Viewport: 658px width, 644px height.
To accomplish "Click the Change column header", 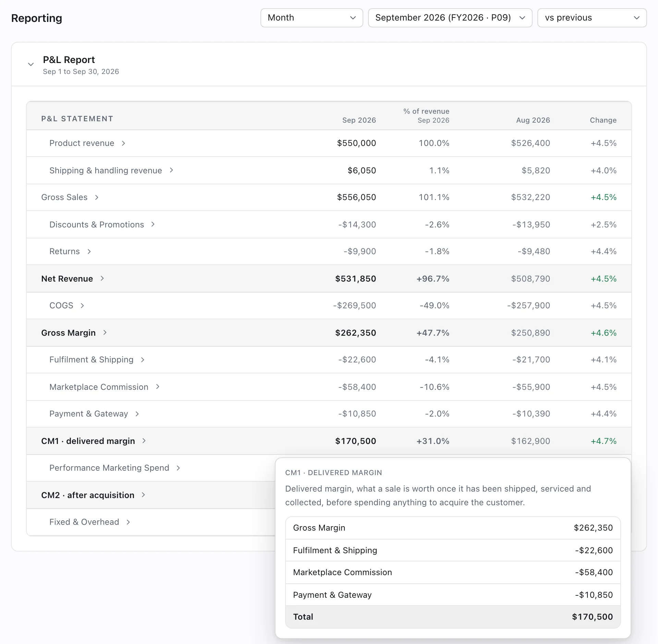I will [603, 120].
